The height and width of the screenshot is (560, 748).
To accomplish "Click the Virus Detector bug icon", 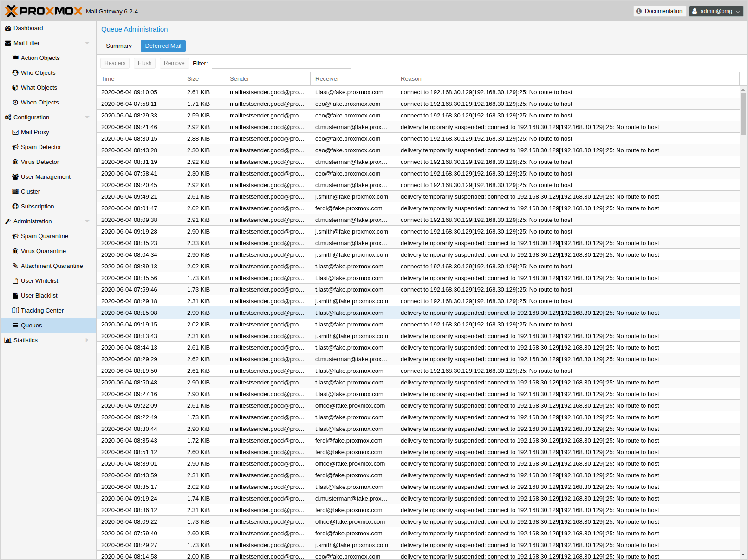I will pyautogui.click(x=15, y=162).
